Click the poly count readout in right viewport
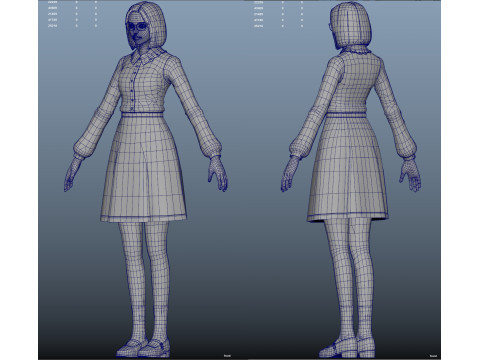Screen dimensions: 480x360 (x=279, y=13)
